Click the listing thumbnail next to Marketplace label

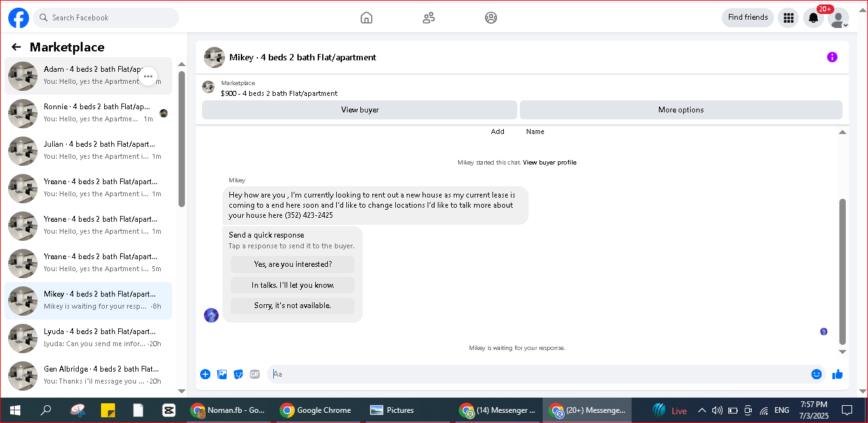pyautogui.click(x=208, y=87)
